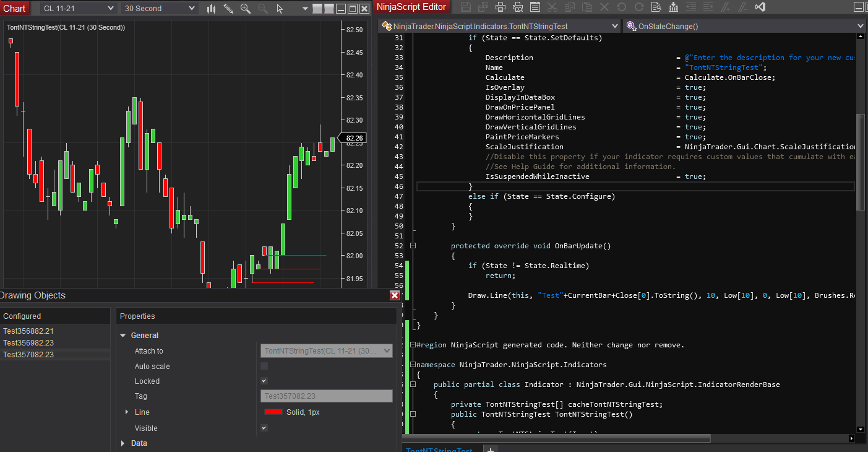Toggle the Visible checkbox

(x=264, y=428)
